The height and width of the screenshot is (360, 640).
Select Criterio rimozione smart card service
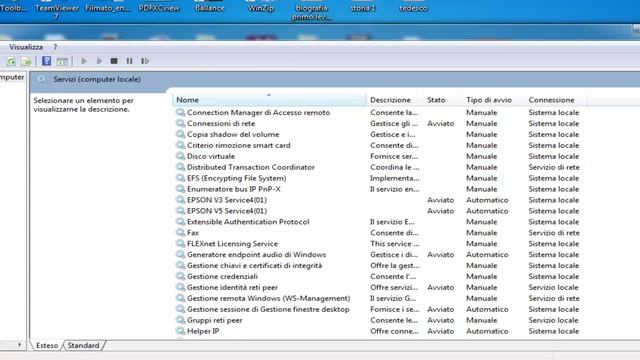point(239,145)
